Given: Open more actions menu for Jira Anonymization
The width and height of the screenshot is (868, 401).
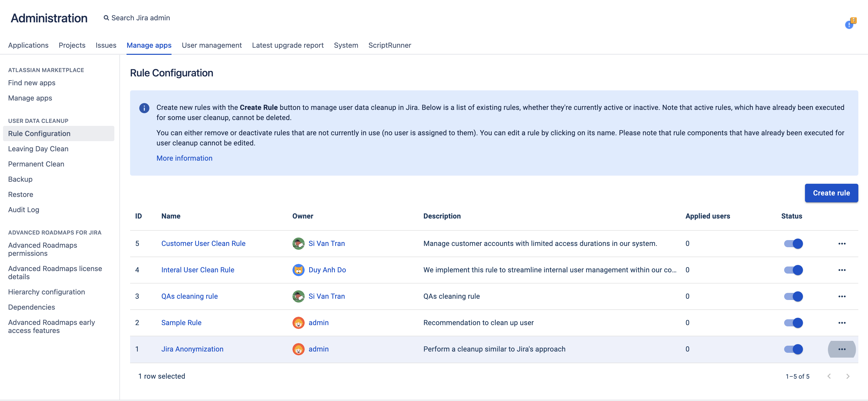Looking at the screenshot, I should [x=842, y=349].
